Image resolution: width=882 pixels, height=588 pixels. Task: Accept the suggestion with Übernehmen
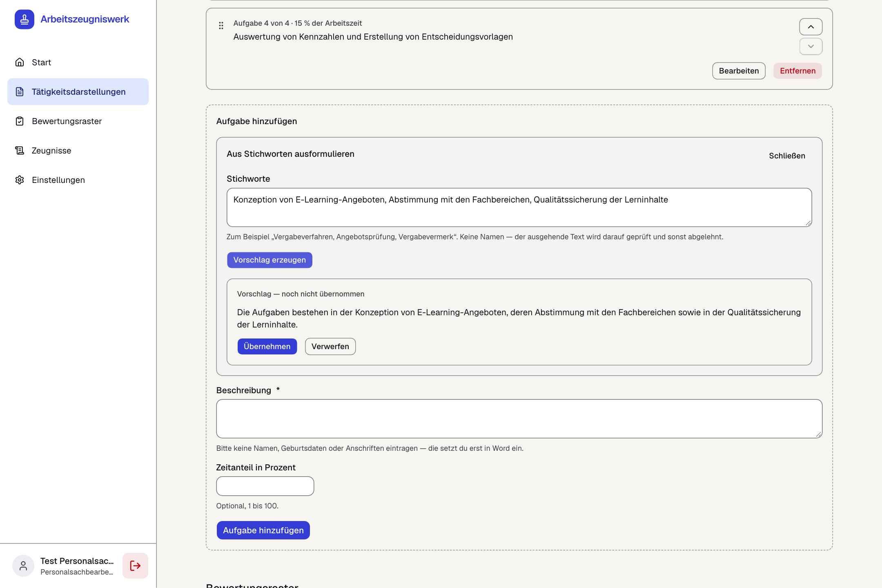(267, 346)
